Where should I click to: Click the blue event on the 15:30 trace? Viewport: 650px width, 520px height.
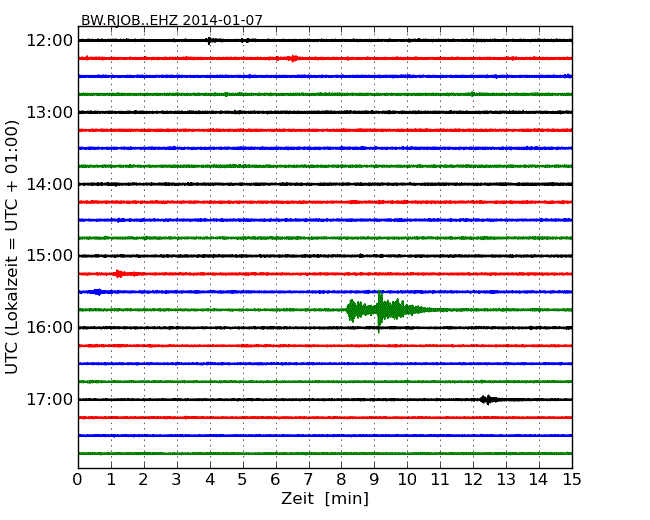pos(98,292)
